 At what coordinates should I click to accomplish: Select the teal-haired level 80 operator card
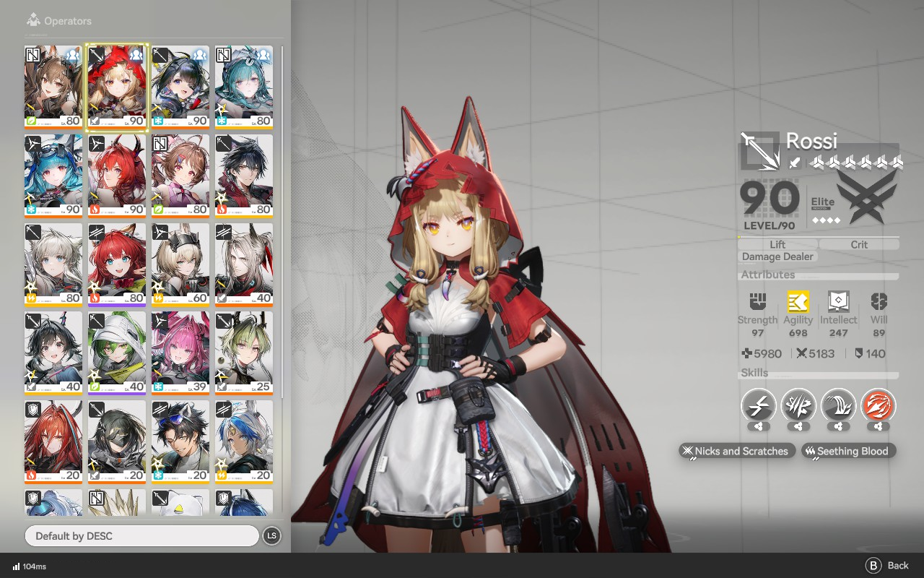tap(244, 87)
